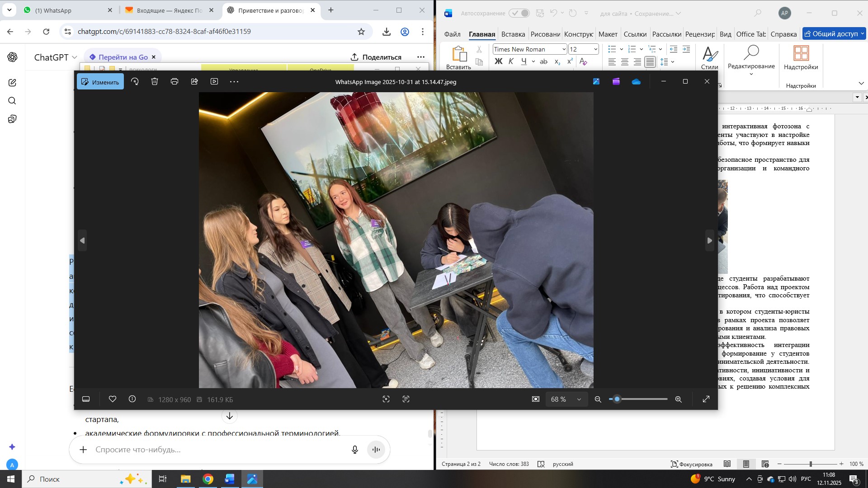
Task: Open the Вставка ribbon tab
Action: [513, 34]
